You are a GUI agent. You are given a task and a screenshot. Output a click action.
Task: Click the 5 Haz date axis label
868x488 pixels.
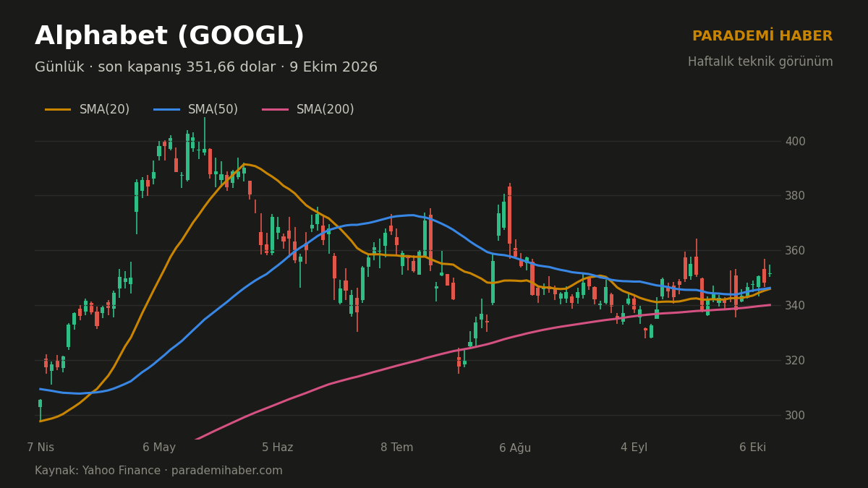point(278,448)
